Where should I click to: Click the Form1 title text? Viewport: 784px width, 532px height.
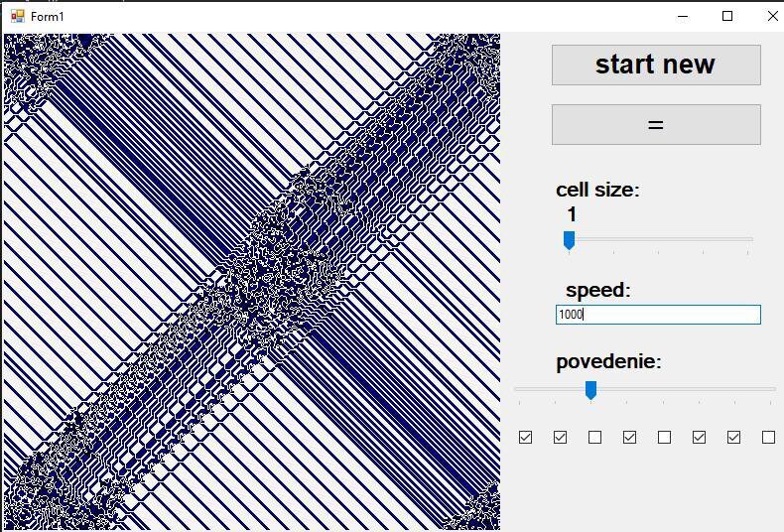tap(48, 17)
